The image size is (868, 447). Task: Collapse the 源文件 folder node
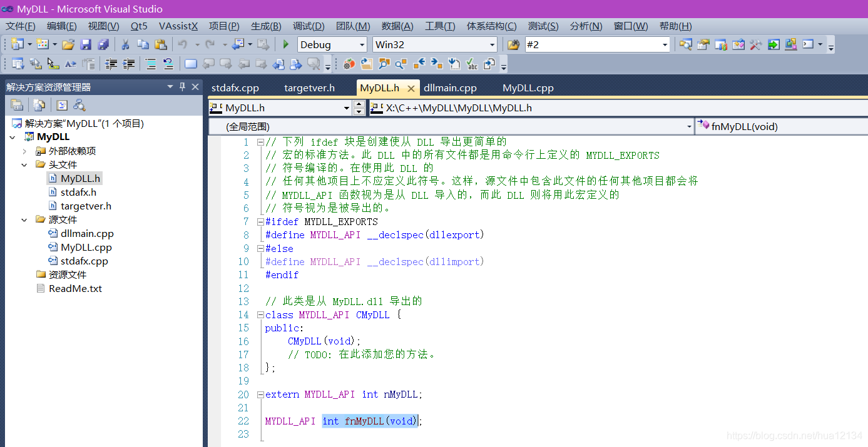click(x=24, y=219)
